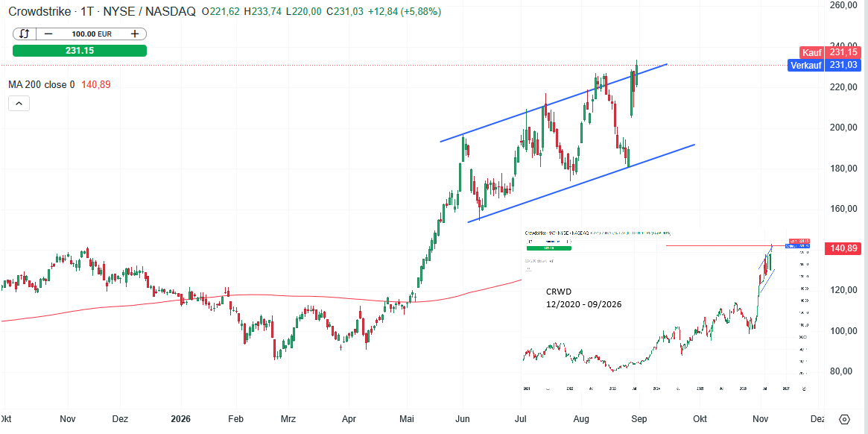Click the 80,00 price axis label
Image resolution: width=868 pixels, height=434 pixels.
(x=841, y=371)
